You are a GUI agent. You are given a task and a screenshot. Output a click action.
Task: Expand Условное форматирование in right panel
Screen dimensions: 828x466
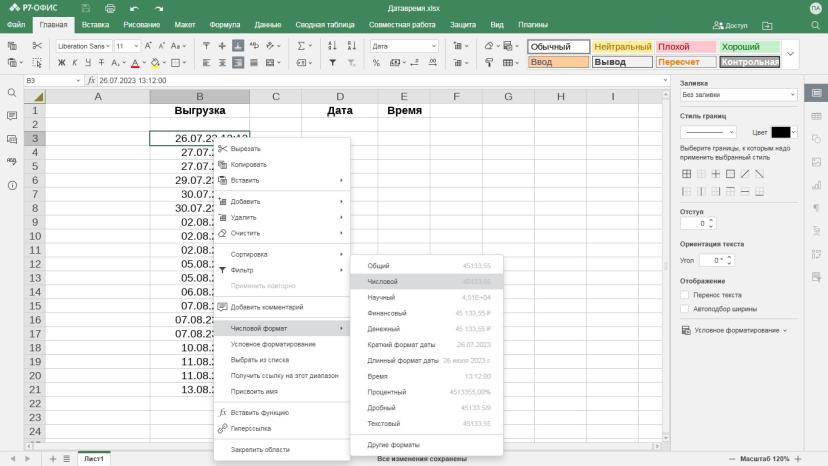pyautogui.click(x=735, y=330)
